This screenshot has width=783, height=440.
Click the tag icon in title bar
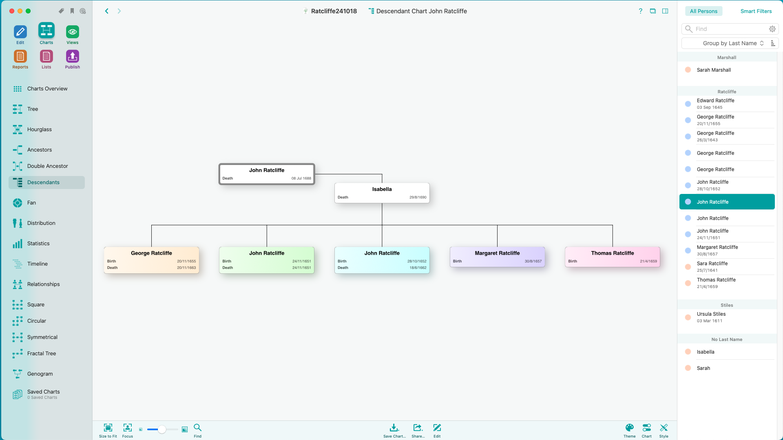tap(61, 11)
